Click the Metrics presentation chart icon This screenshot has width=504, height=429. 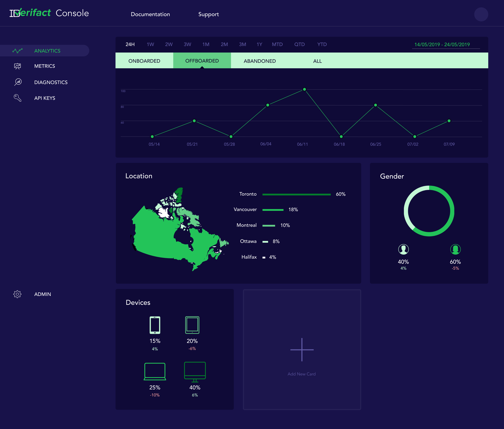17,66
